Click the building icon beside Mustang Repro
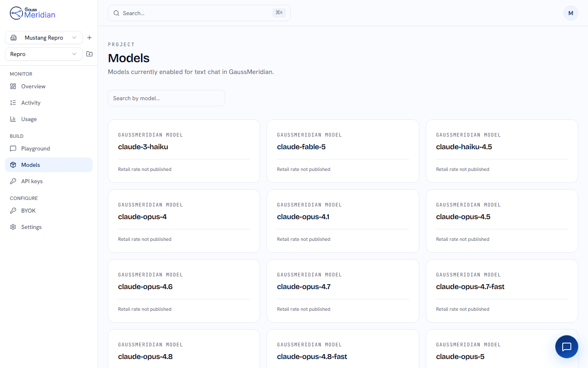Viewport: 588px width, 368px height. tap(13, 38)
